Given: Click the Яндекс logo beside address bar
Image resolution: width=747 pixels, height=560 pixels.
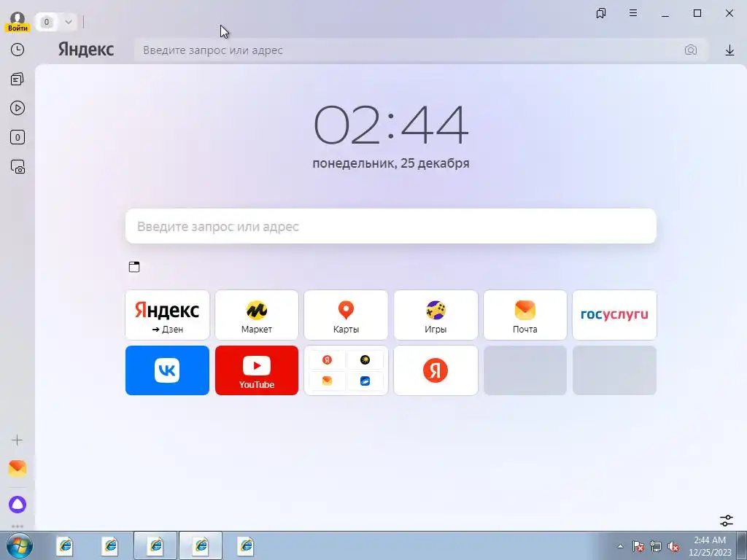Looking at the screenshot, I should point(86,50).
